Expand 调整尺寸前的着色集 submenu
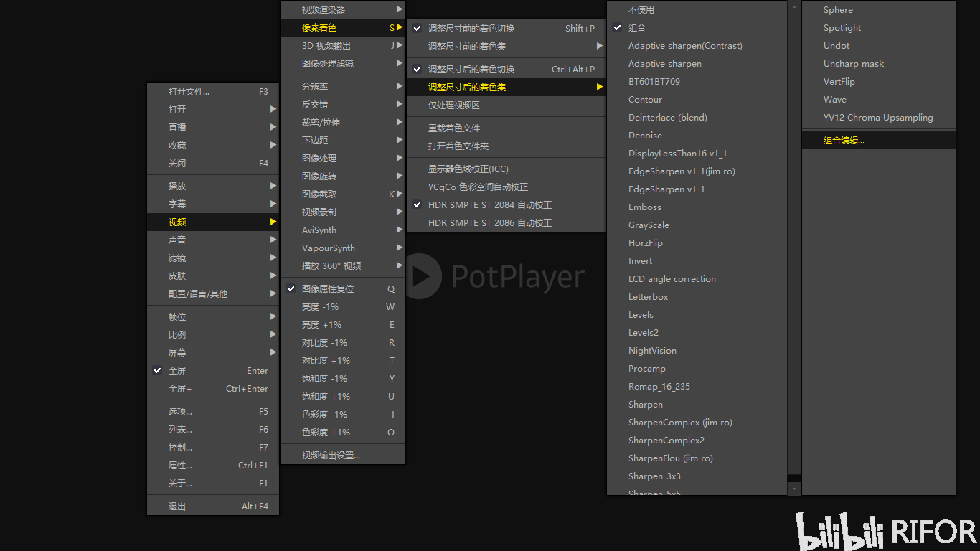The height and width of the screenshot is (551, 980). (506, 47)
